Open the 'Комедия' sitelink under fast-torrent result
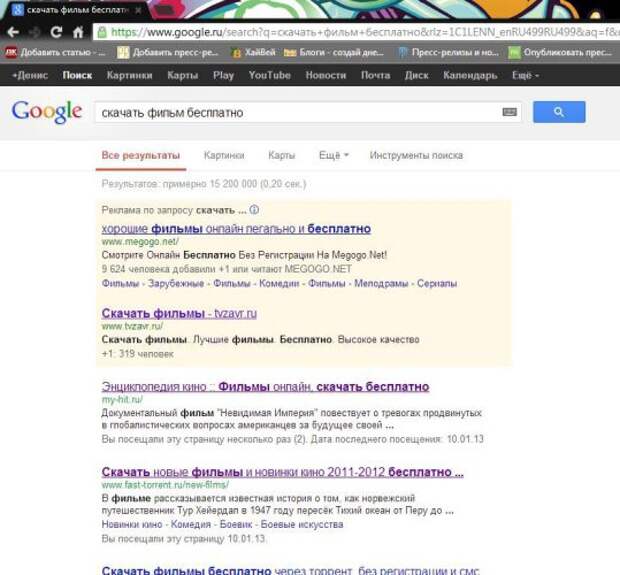The width and height of the screenshot is (620, 575). click(191, 524)
